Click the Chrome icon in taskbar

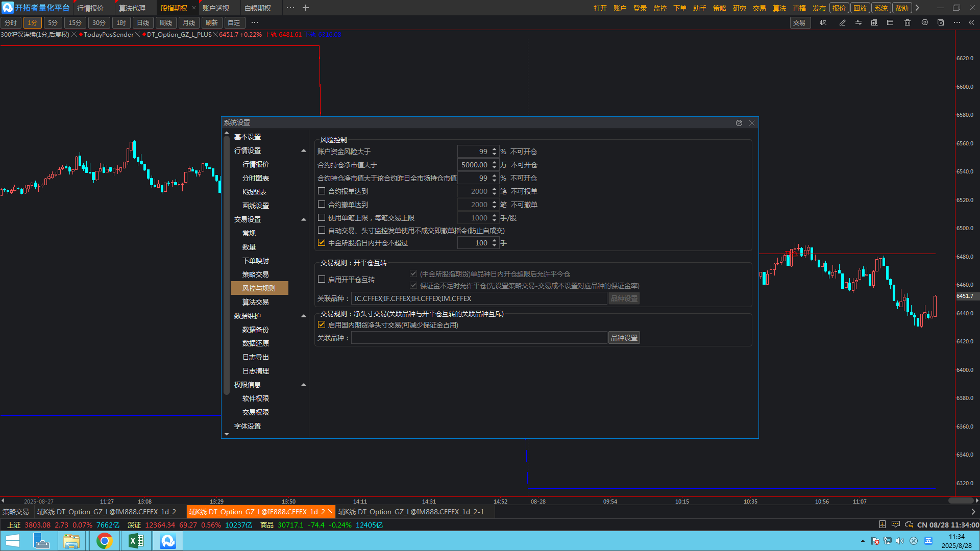pos(105,541)
